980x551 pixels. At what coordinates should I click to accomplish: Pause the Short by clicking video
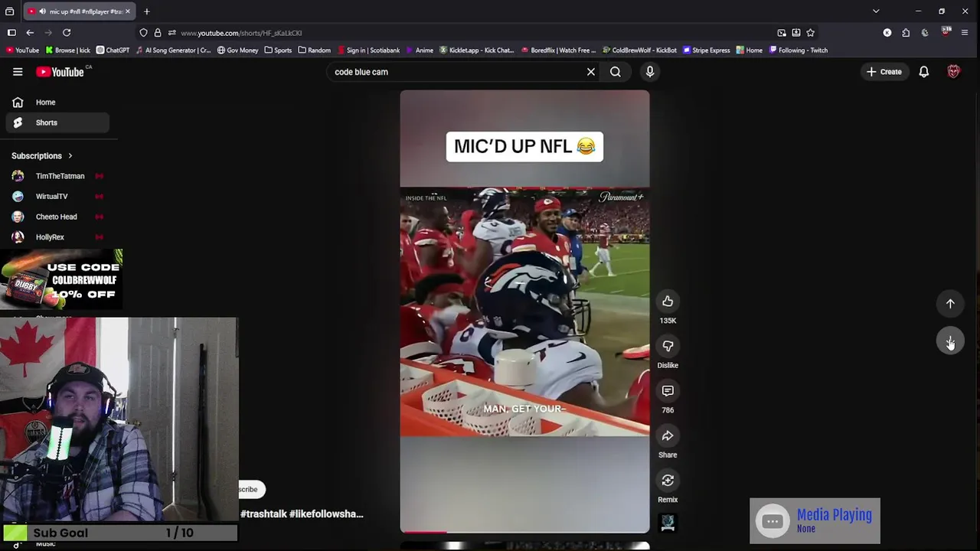coord(524,311)
